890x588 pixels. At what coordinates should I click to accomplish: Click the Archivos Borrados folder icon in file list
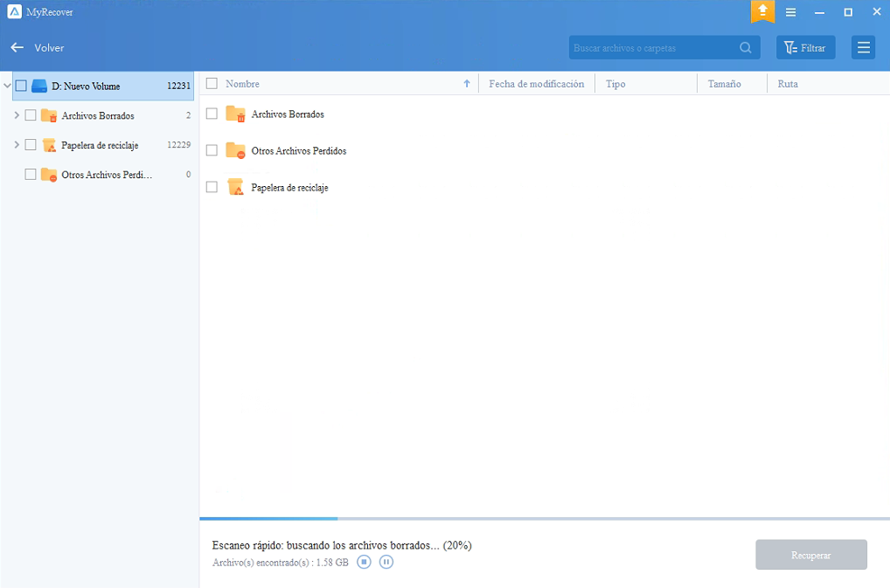click(235, 114)
